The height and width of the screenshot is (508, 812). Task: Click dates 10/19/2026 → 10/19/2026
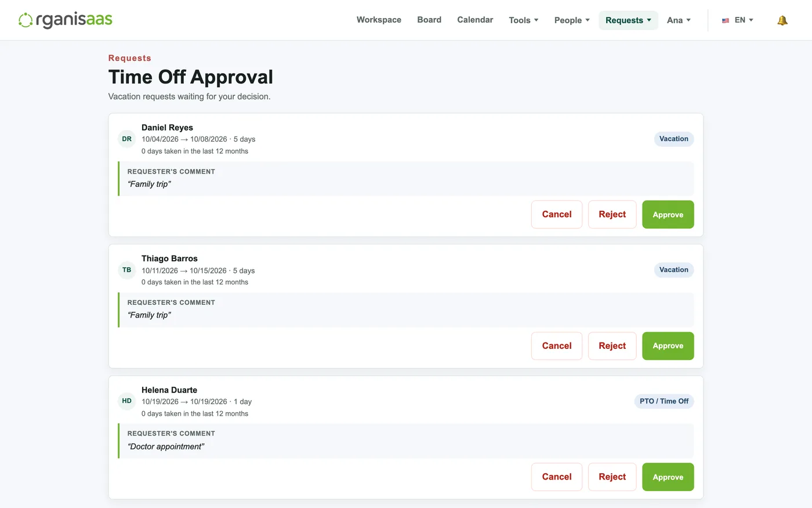click(184, 402)
